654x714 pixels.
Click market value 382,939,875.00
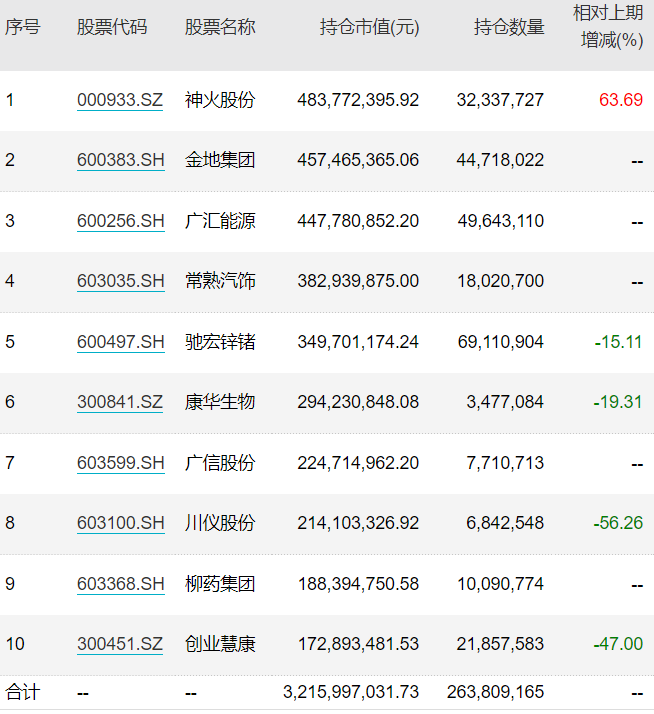[358, 281]
